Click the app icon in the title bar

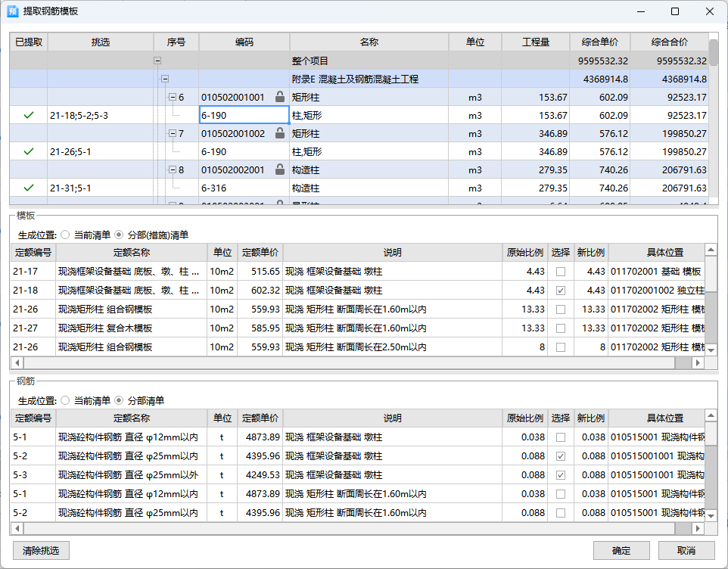pos(13,11)
